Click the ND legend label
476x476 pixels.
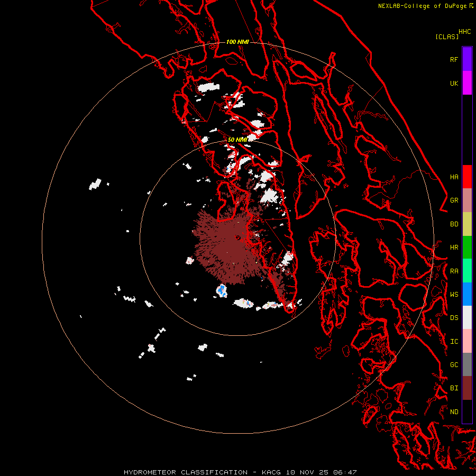coord(454,411)
